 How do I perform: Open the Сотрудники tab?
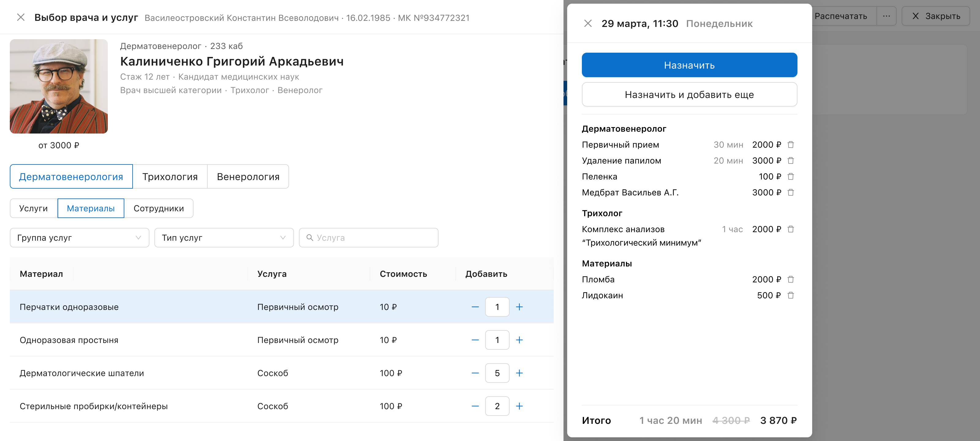click(159, 208)
